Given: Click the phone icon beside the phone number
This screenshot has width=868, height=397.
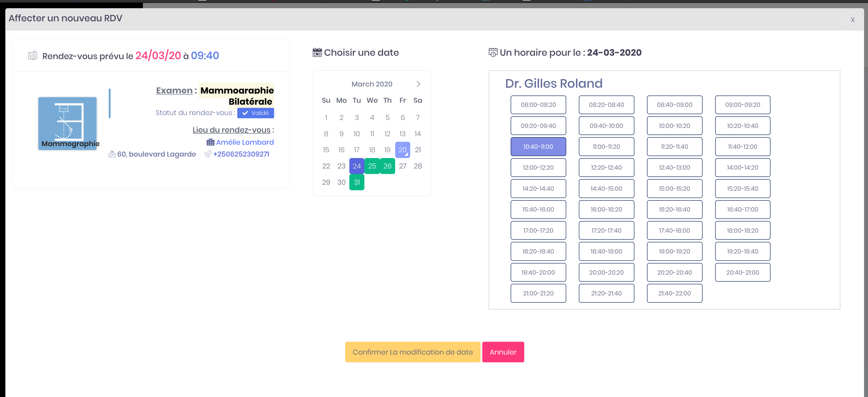Looking at the screenshot, I should [x=208, y=154].
